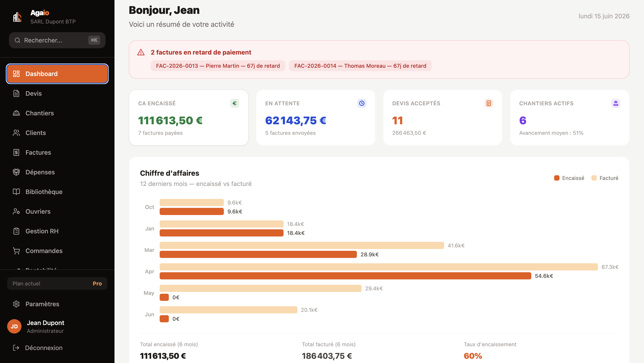
Task: Click the warning triangle alert icon
Action: click(x=141, y=52)
